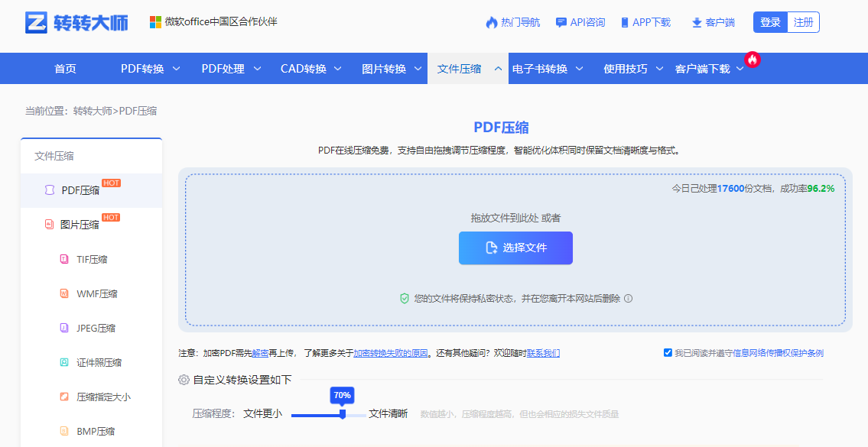Expand the PDF处理 dropdown menu
This screenshot has width=868, height=447.
pos(257,69)
